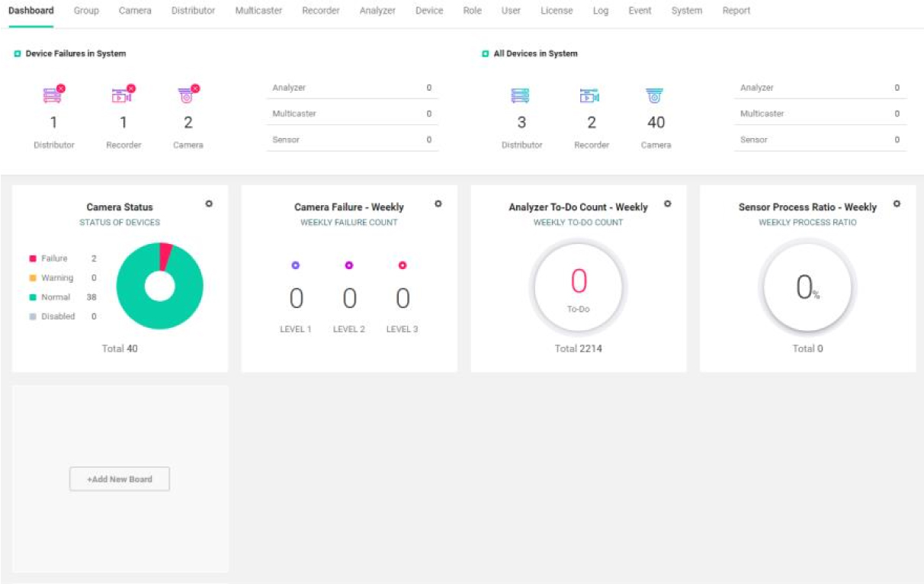Click the green Normal legend swatch
The height and width of the screenshot is (584, 924).
point(33,297)
